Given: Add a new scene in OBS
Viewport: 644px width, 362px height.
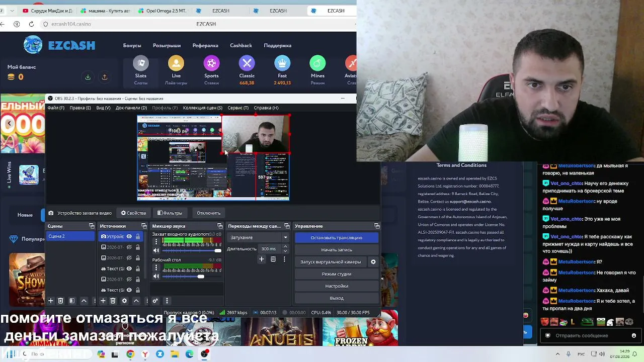Looking at the screenshot, I should click(x=50, y=301).
